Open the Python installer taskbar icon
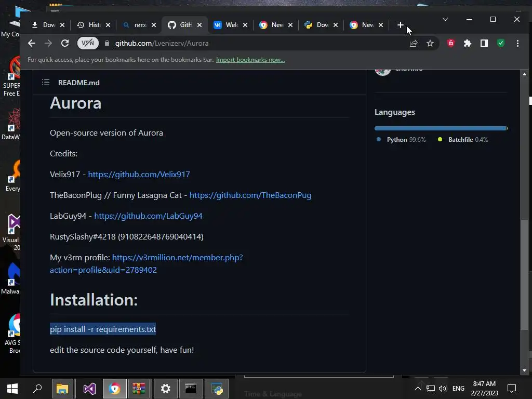 pyautogui.click(x=217, y=389)
